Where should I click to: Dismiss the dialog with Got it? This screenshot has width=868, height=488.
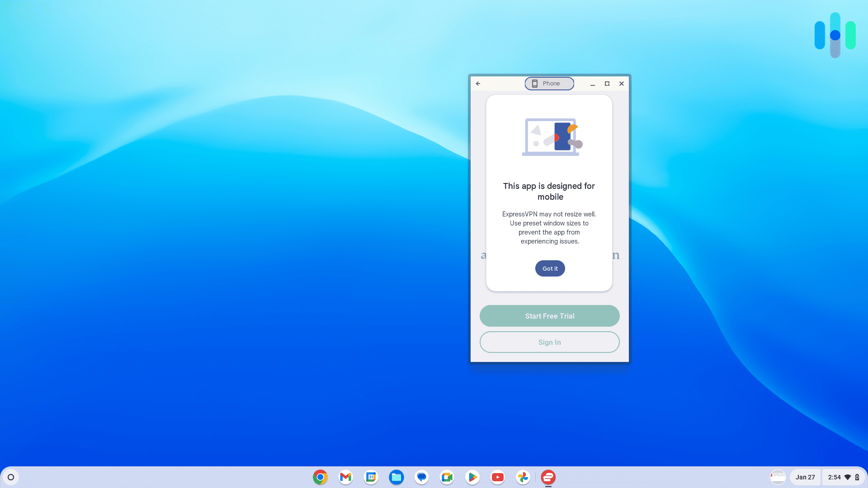pyautogui.click(x=550, y=268)
